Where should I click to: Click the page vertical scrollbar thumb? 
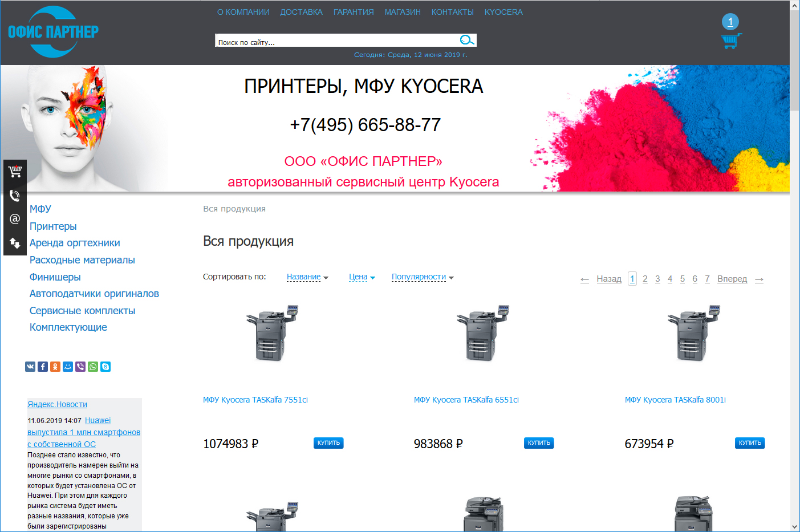click(x=795, y=61)
